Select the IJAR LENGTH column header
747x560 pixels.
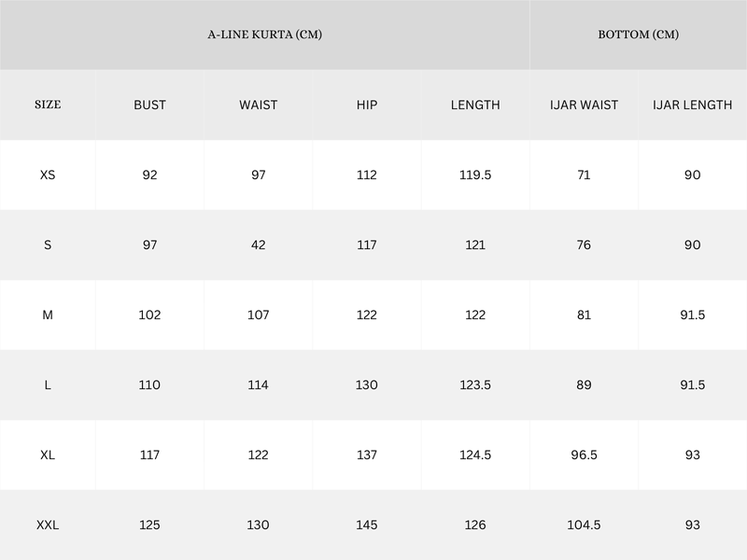pyautogui.click(x=692, y=105)
